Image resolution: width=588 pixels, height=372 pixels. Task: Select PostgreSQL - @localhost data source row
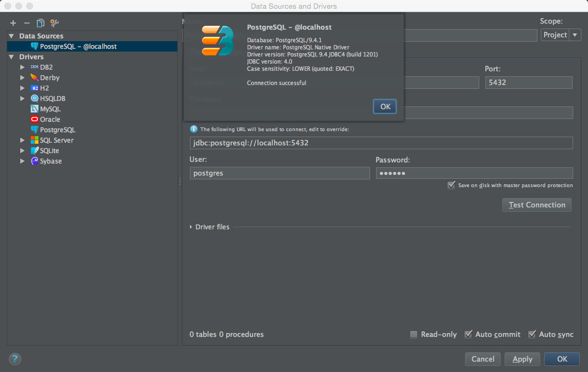point(92,47)
